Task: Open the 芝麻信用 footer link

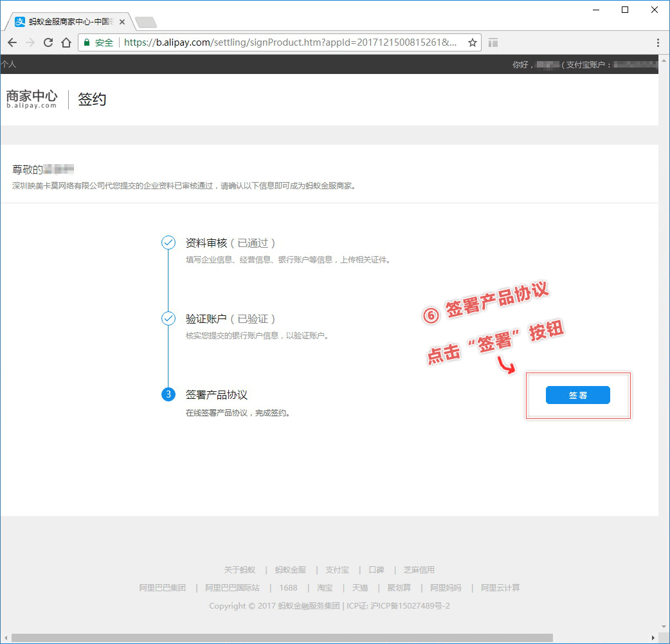Action: click(419, 569)
